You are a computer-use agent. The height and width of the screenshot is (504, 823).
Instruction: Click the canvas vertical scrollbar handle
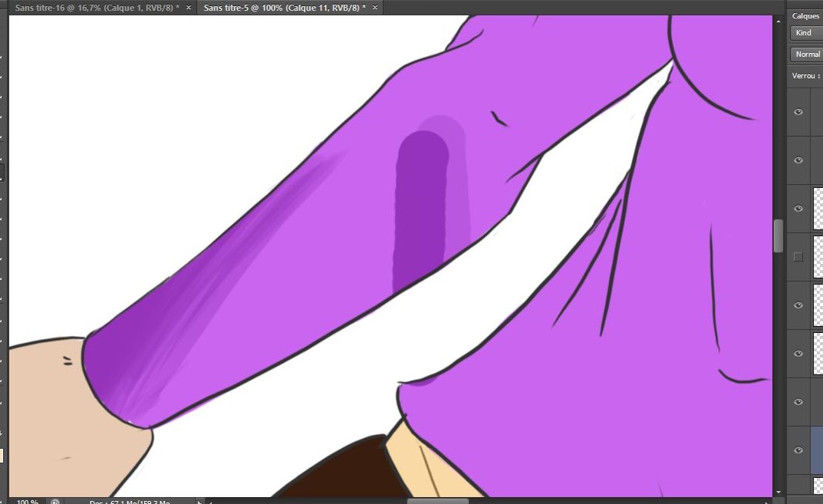tap(779, 236)
